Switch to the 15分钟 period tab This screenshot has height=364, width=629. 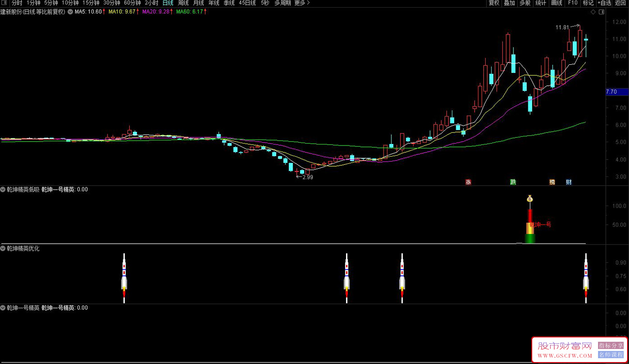90,3
